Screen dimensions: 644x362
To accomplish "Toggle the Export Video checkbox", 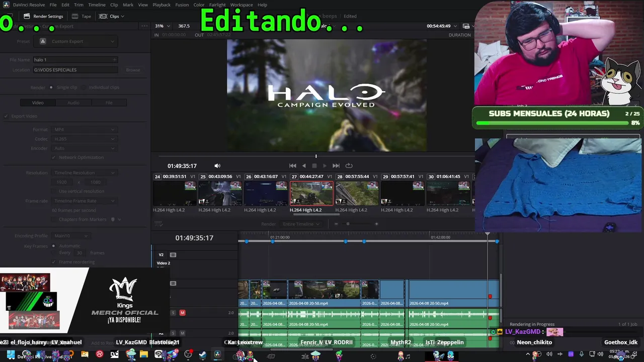I will [7, 116].
